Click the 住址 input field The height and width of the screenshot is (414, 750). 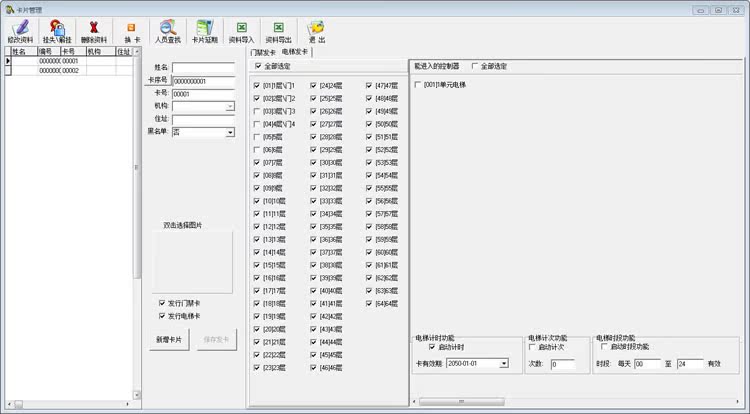tap(203, 119)
